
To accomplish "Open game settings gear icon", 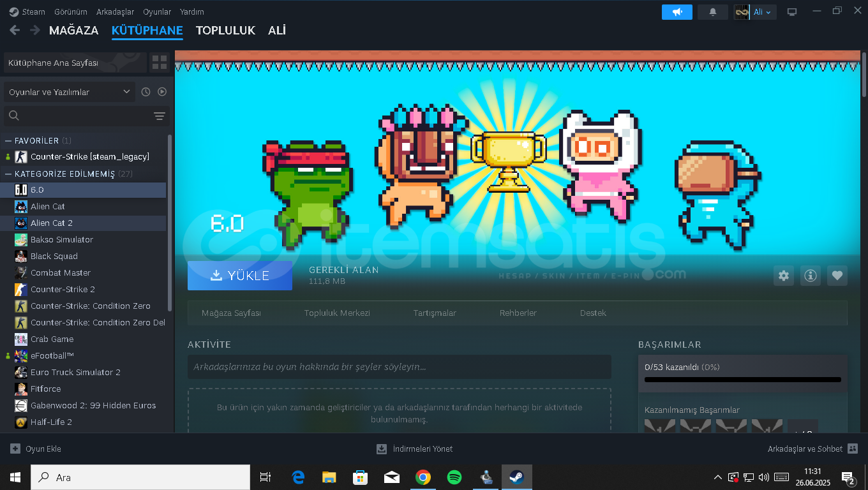I will [x=784, y=276].
